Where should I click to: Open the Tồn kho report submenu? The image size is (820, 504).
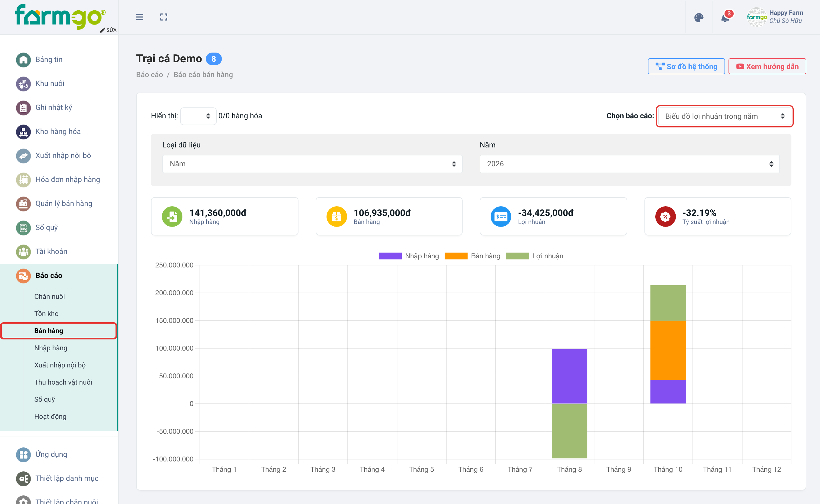(x=46, y=314)
